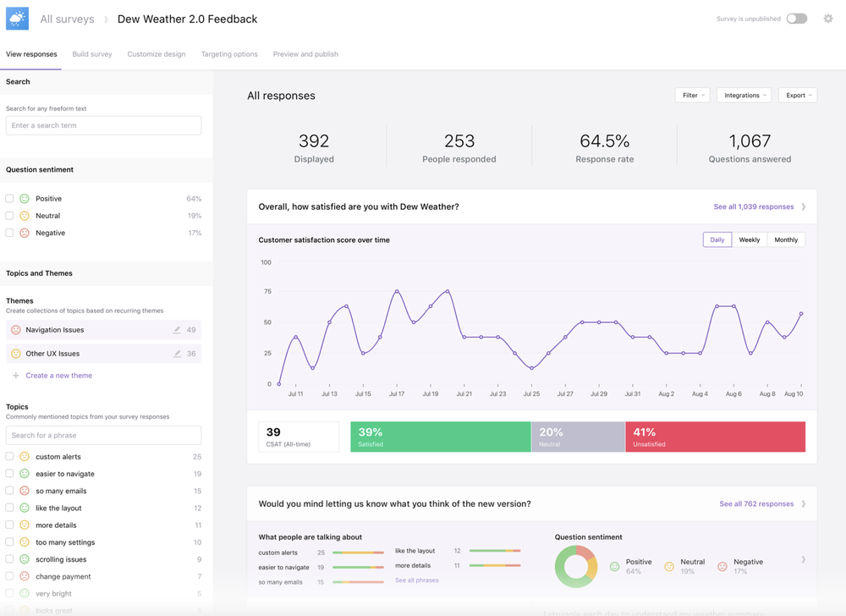Click the yellow face for too many settings topic
Image resolution: width=846 pixels, height=616 pixels.
click(25, 542)
